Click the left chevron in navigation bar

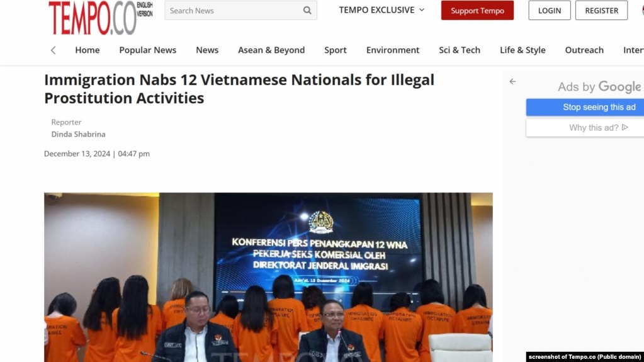pyautogui.click(x=54, y=50)
